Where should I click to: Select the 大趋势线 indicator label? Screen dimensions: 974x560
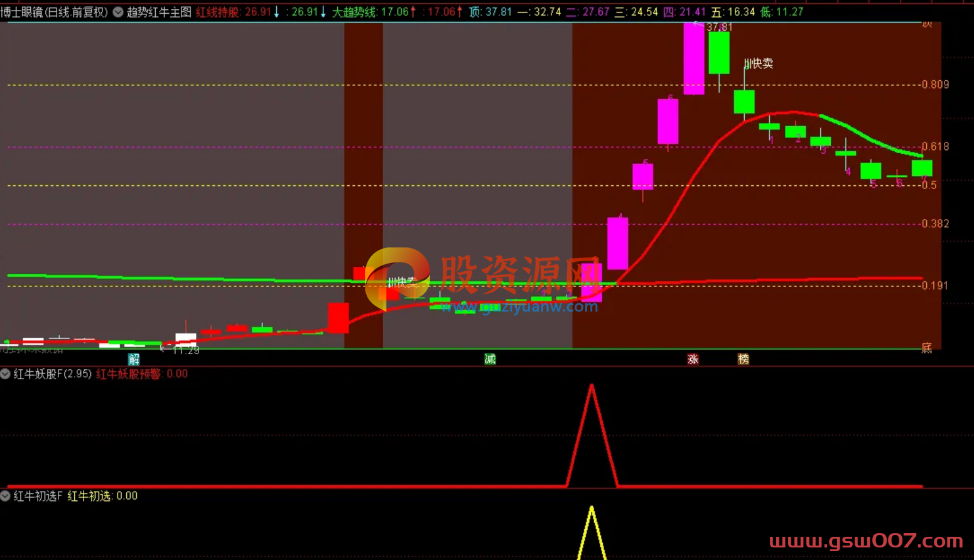(x=354, y=12)
